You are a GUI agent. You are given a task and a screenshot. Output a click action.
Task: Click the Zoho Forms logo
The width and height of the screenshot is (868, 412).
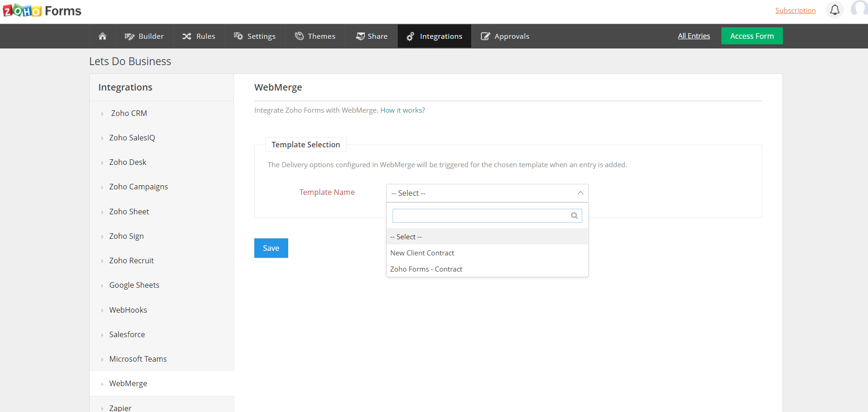[42, 11]
